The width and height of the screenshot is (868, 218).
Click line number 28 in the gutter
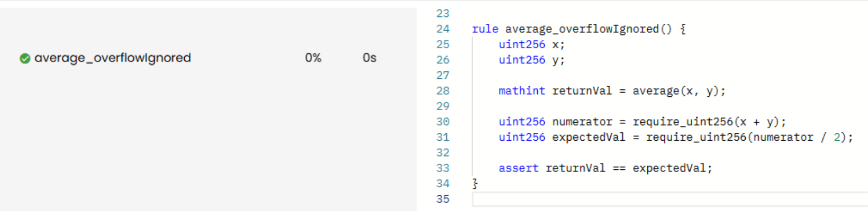point(442,91)
